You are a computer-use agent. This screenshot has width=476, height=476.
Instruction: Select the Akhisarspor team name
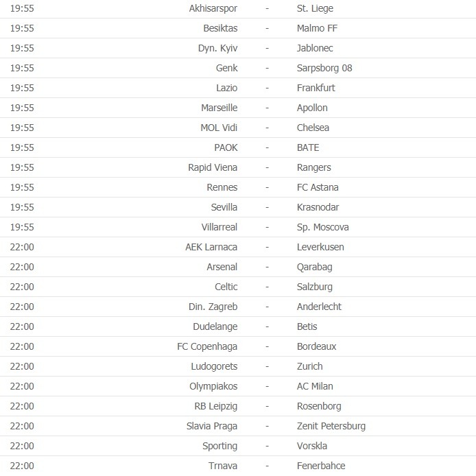click(213, 8)
